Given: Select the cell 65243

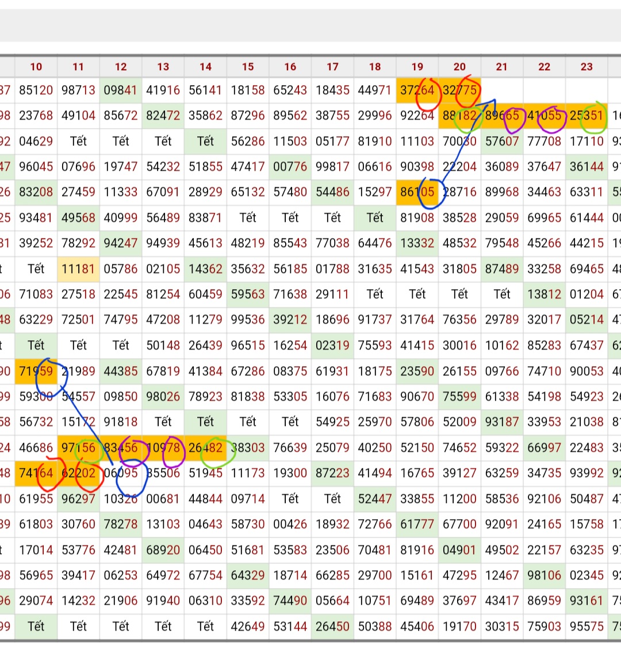Looking at the screenshot, I should [x=290, y=90].
